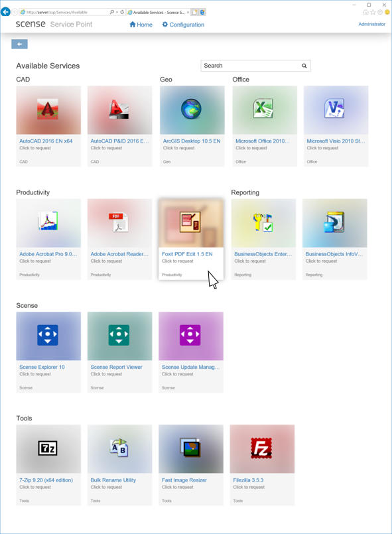Open the Scense Update Manager link

coord(191,367)
